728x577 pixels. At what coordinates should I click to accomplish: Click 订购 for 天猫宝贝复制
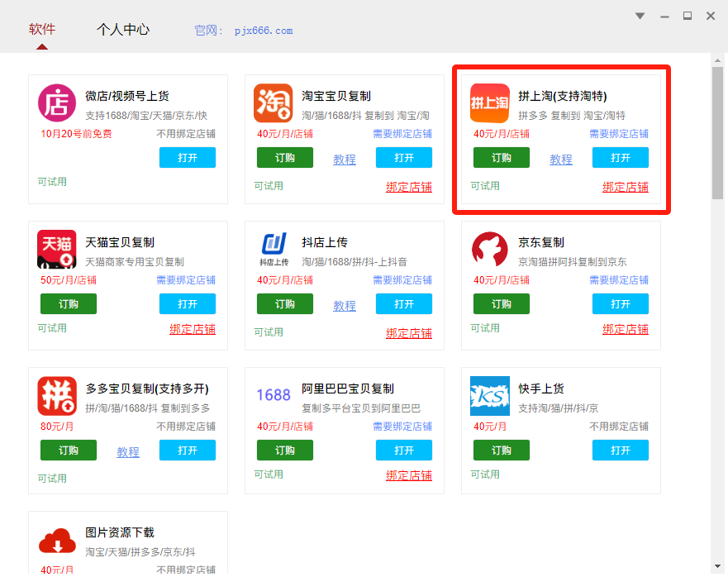[69, 304]
